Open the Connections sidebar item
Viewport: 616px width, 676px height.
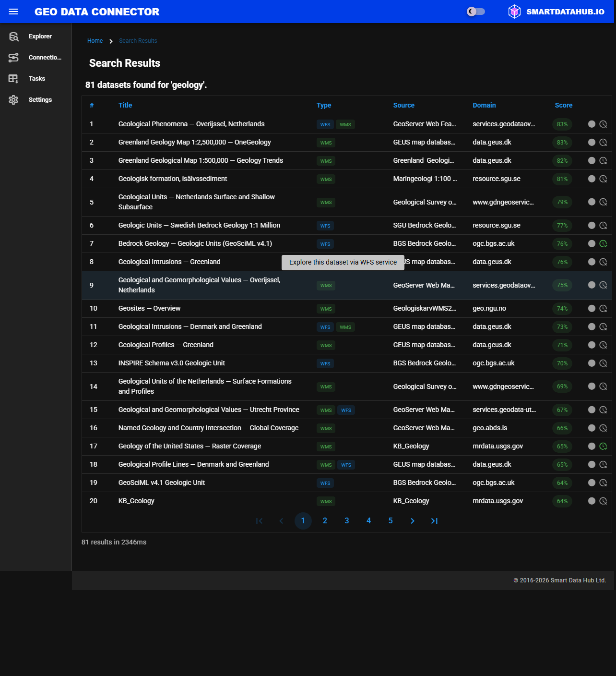click(36, 58)
